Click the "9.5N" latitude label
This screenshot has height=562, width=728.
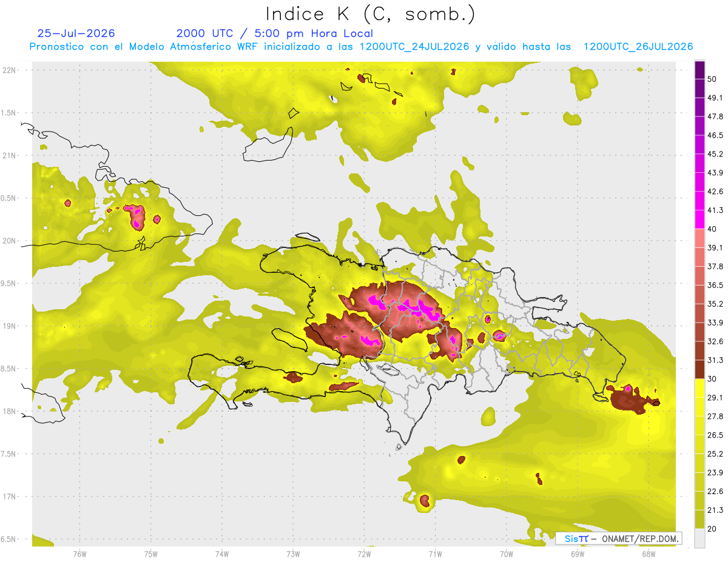[x=8, y=284]
